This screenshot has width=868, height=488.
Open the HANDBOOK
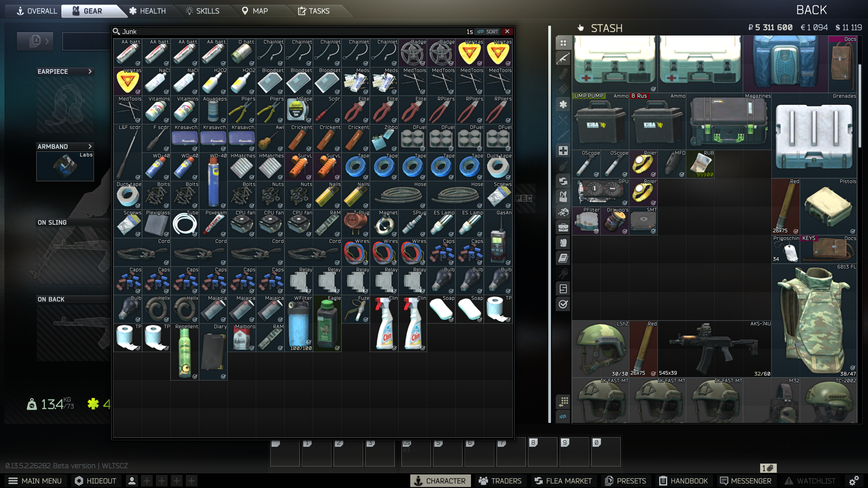click(x=684, y=481)
